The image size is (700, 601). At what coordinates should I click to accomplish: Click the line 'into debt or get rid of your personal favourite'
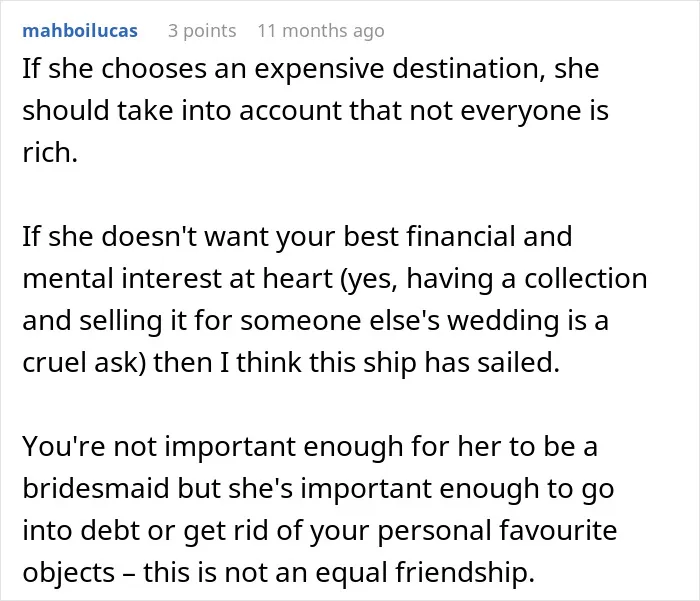click(320, 530)
